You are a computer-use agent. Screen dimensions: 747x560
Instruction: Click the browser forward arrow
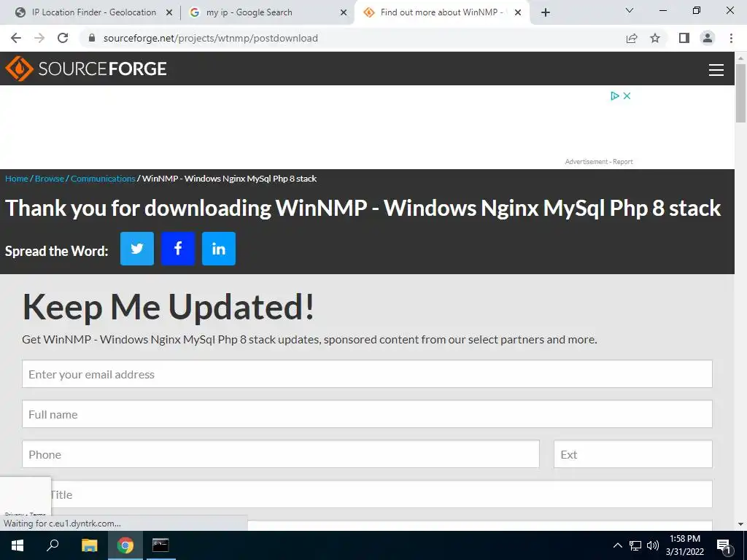point(39,38)
